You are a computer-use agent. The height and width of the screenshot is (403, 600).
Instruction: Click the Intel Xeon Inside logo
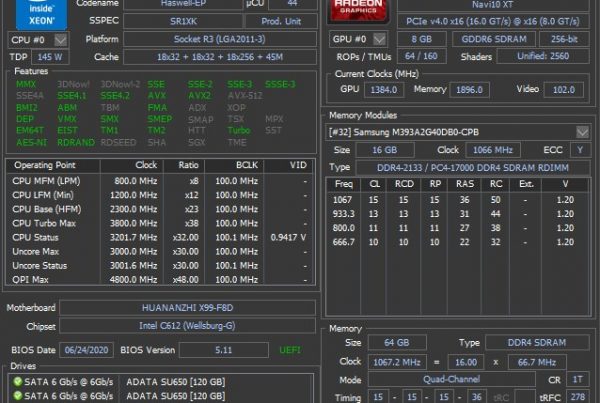click(41, 14)
